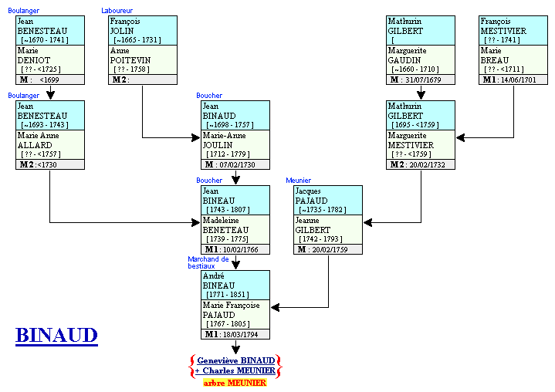This screenshot has width=555, height=392.
Task: Click François JOLIN's name cell
Action: tap(142, 30)
